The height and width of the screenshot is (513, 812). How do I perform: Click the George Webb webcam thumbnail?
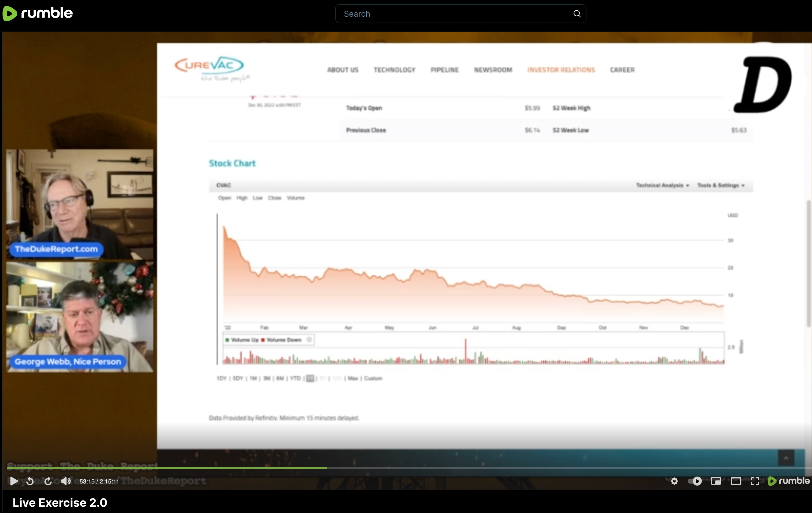tap(80, 317)
